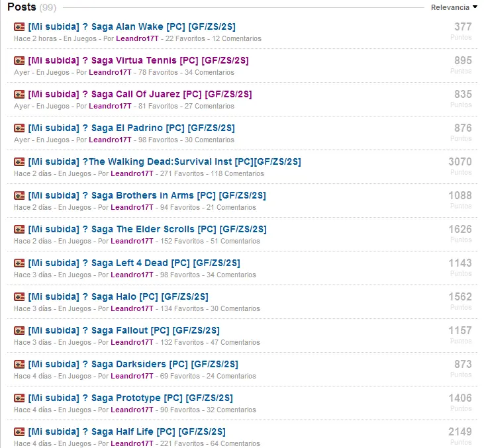
Task: Open the Saga Alan Wake post
Action: coord(132,27)
